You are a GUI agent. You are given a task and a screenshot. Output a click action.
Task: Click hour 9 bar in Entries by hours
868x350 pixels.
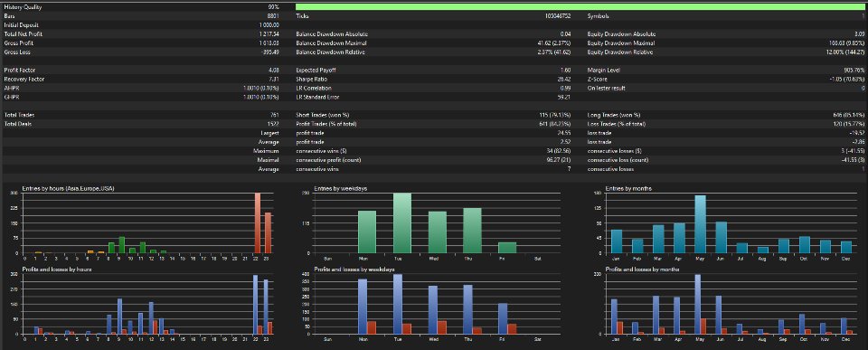coord(122,245)
